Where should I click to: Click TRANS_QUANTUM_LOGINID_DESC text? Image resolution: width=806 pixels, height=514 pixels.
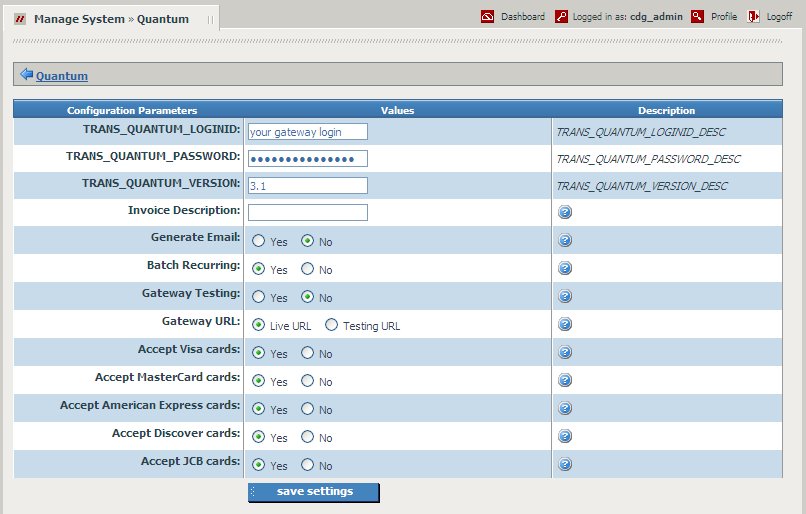[x=640, y=132]
